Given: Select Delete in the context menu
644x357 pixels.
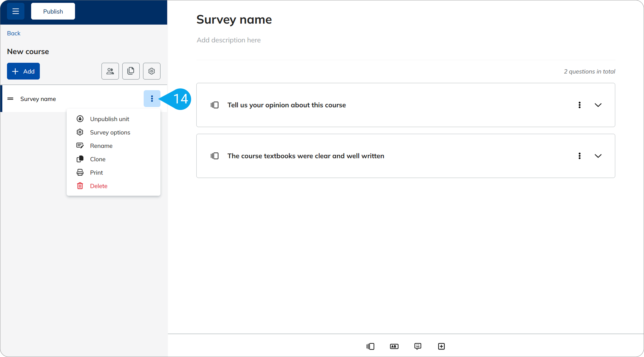Looking at the screenshot, I should (x=98, y=186).
